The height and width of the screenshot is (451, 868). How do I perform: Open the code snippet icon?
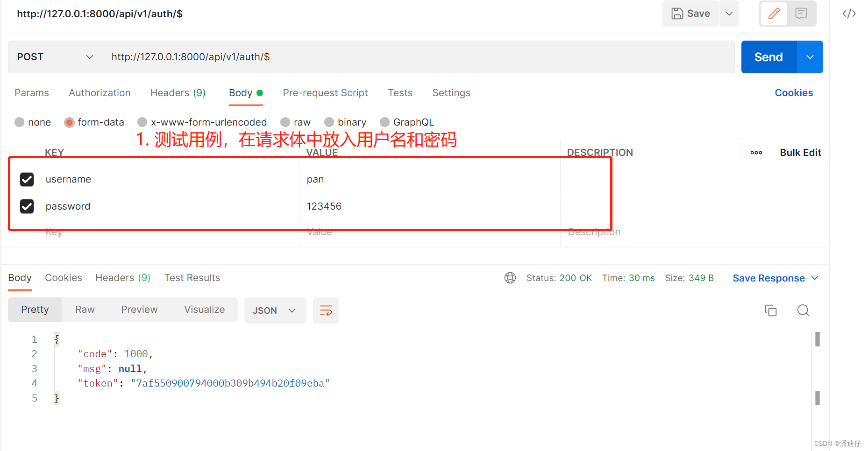pyautogui.click(x=849, y=14)
